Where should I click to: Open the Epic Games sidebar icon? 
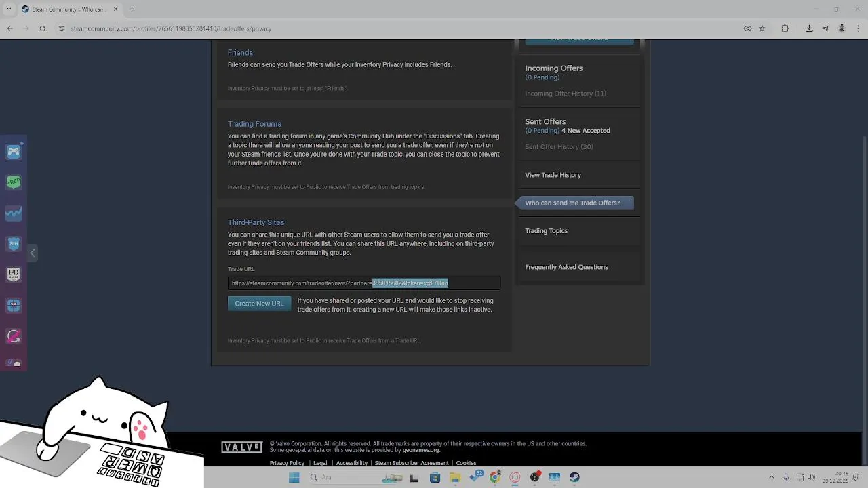click(14, 274)
